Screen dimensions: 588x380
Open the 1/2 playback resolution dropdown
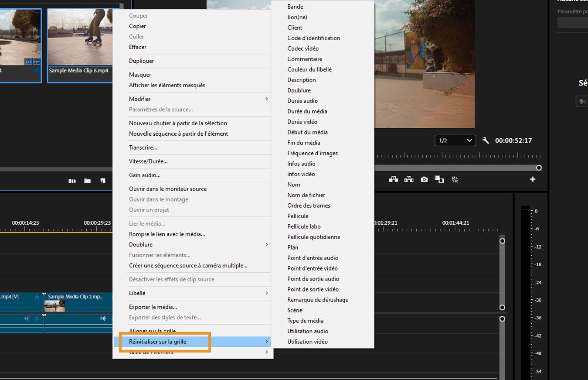pos(455,140)
